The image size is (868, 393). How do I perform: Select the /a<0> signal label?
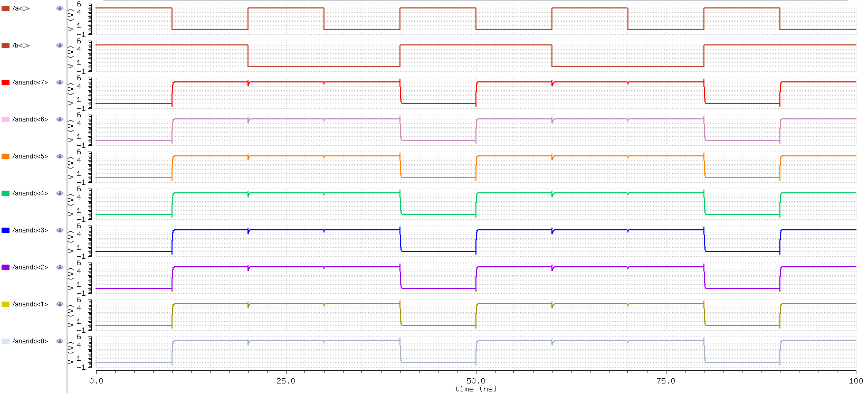21,8
